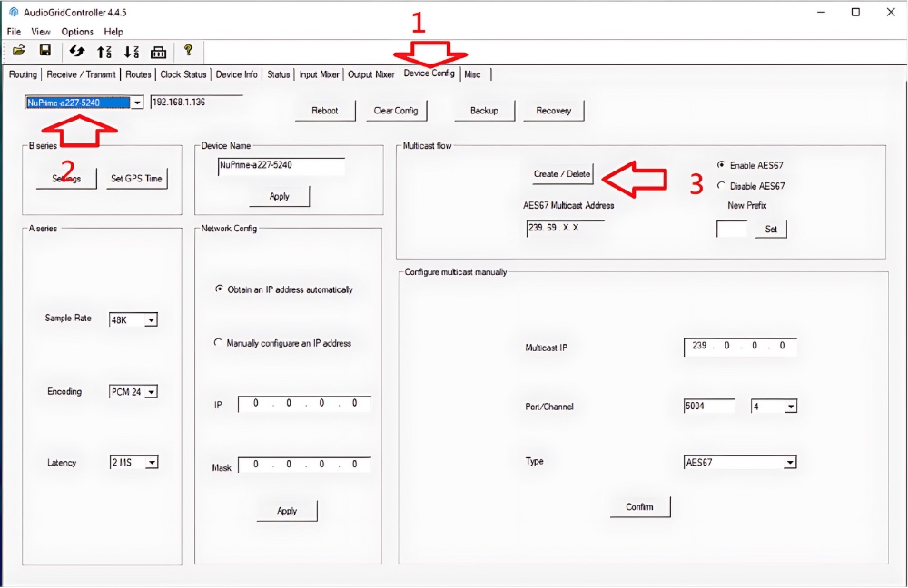Screen dimensions: 908x588
Task: Select the Enable AES67 radio button
Action: (721, 165)
